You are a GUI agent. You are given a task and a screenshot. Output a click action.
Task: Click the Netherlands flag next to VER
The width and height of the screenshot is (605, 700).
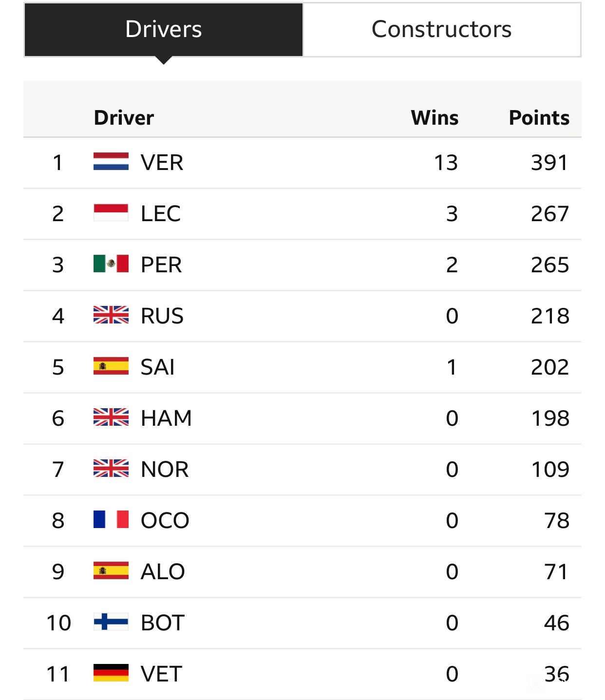pos(111,162)
